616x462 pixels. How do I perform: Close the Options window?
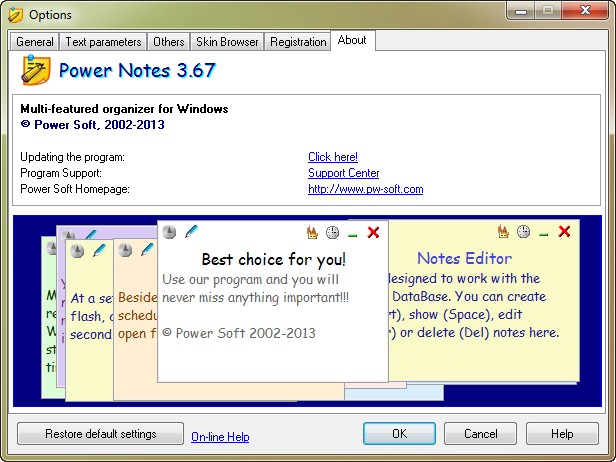point(585,10)
